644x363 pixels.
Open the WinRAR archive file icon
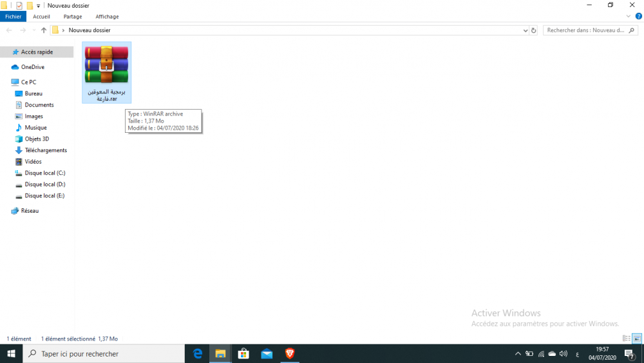(x=106, y=64)
